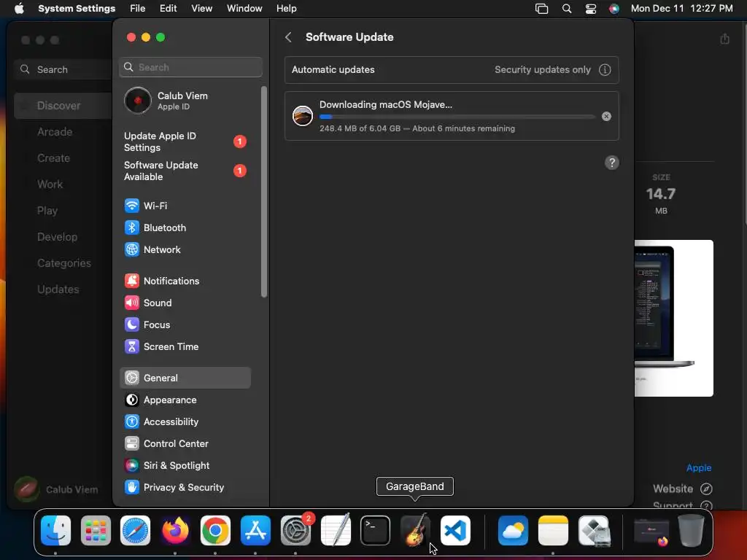747x560 pixels.
Task: Click the Apple developer link in App Store
Action: point(698,467)
